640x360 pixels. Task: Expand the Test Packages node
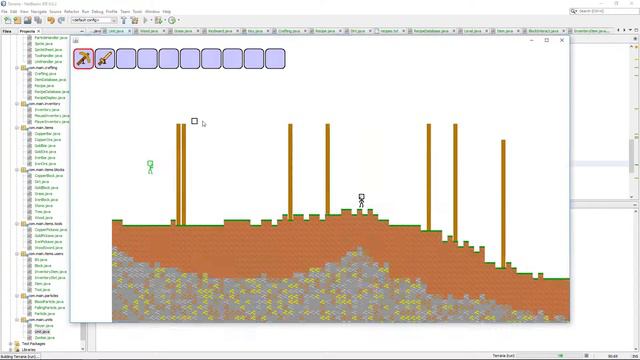[11, 344]
